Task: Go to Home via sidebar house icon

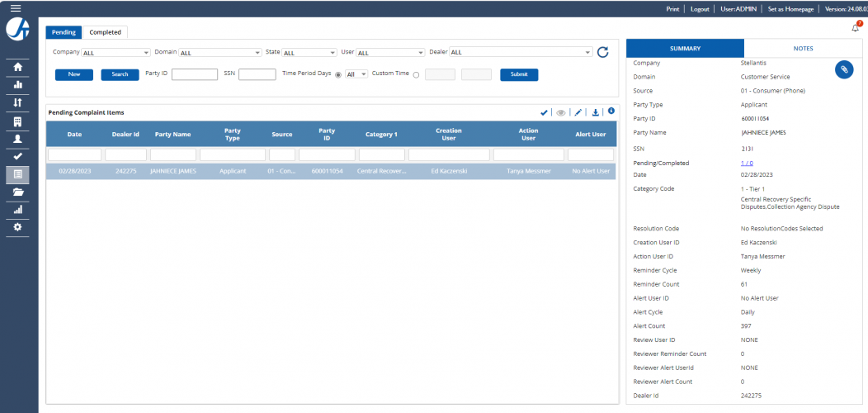Action: point(17,67)
